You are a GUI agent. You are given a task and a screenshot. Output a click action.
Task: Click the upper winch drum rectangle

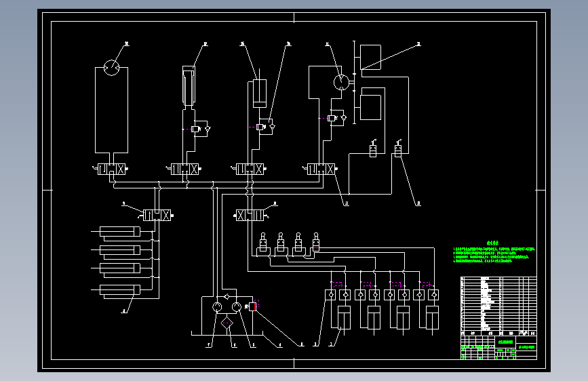point(370,57)
